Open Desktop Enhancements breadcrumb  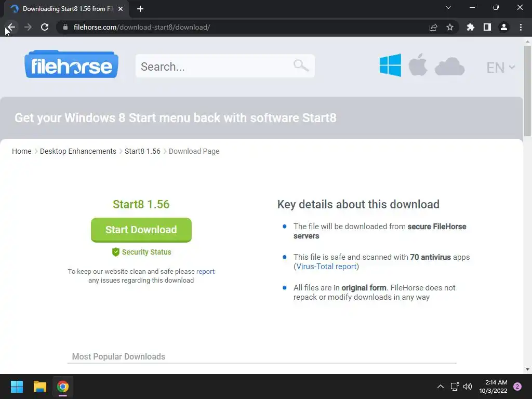78,151
